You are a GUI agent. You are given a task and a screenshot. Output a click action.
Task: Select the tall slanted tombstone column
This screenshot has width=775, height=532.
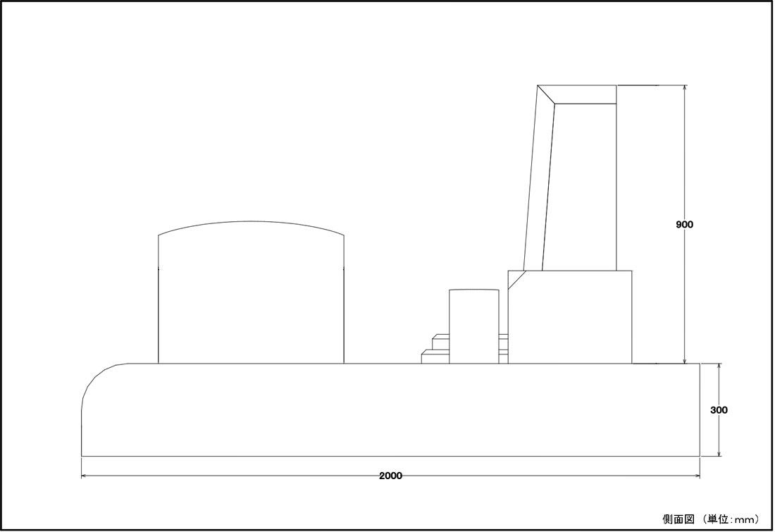coord(570,178)
